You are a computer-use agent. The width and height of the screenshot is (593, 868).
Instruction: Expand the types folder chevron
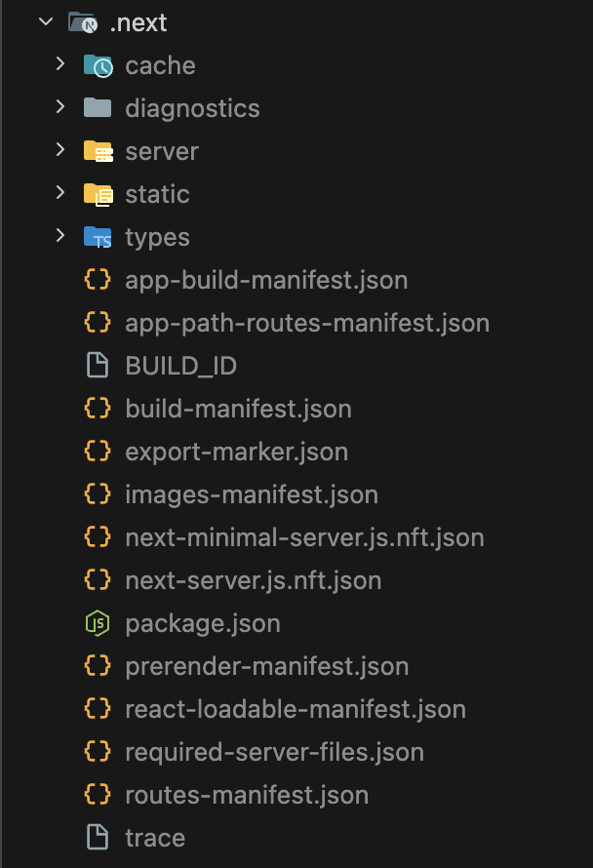coord(60,236)
